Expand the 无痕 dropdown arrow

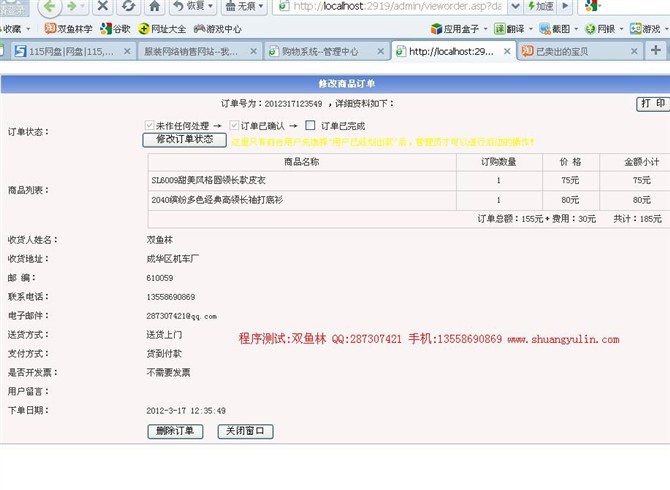[x=261, y=6]
